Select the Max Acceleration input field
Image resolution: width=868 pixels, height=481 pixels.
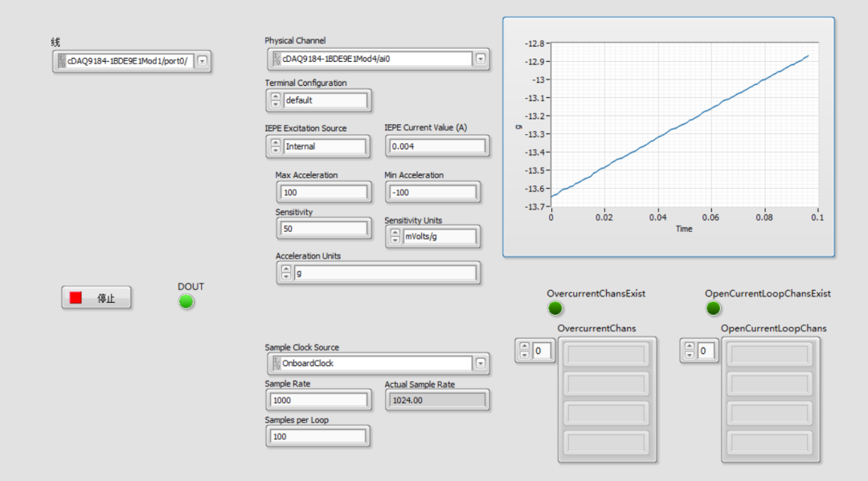click(324, 193)
